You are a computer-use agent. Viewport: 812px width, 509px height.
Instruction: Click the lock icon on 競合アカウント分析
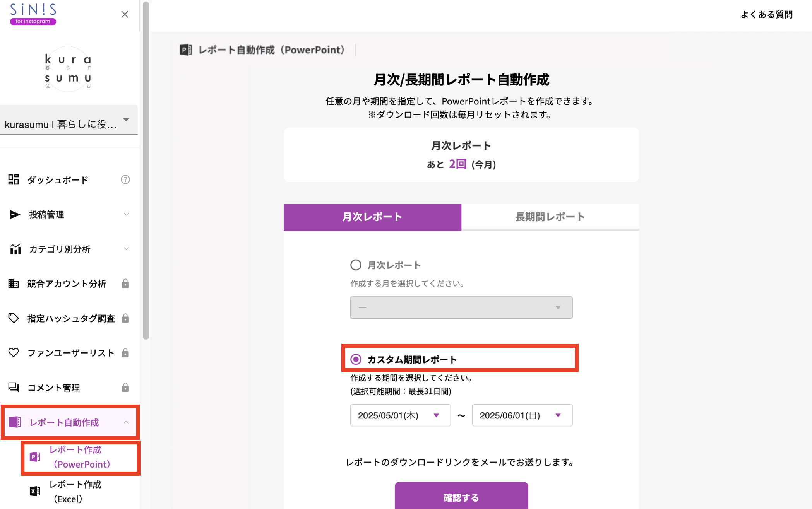pyautogui.click(x=125, y=284)
